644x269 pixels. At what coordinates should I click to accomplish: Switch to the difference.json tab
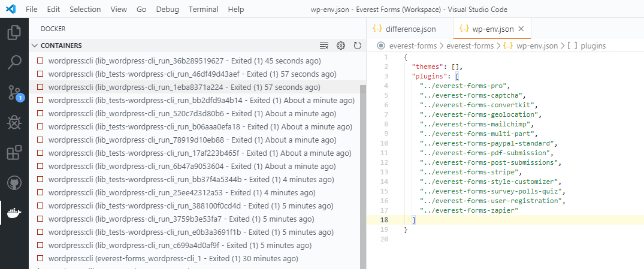point(410,29)
